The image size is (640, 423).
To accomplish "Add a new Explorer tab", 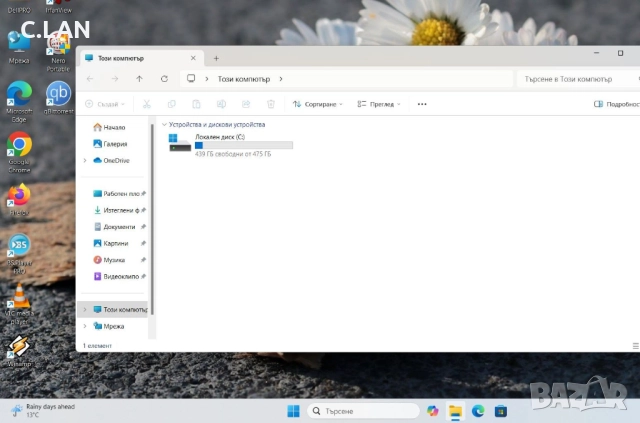I will pos(216,58).
